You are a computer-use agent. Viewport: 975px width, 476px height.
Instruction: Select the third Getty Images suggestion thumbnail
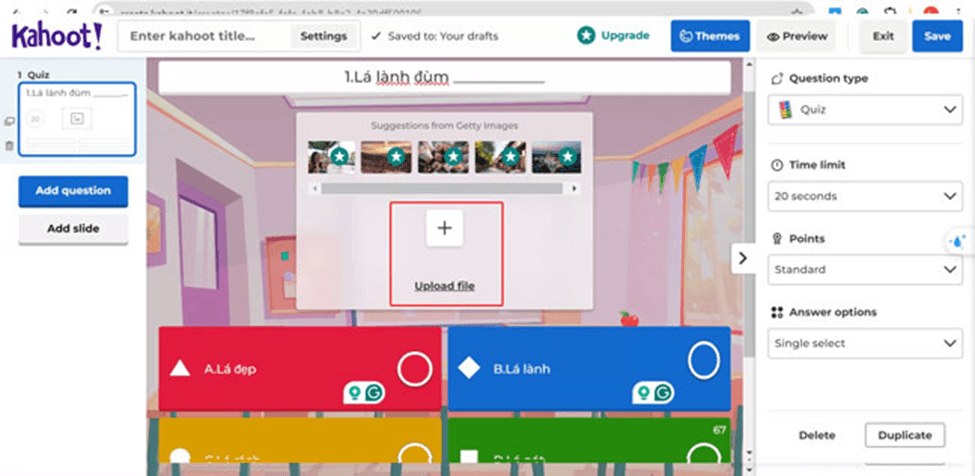coord(443,157)
